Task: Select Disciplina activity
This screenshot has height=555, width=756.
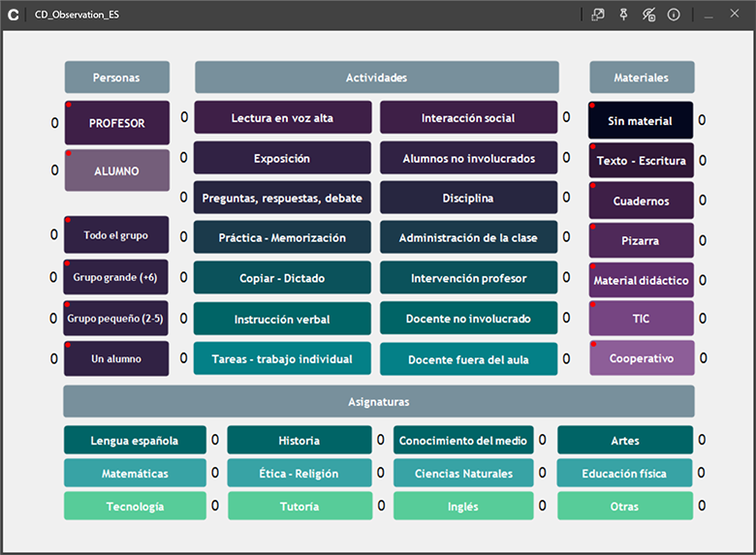Action: coord(469,198)
